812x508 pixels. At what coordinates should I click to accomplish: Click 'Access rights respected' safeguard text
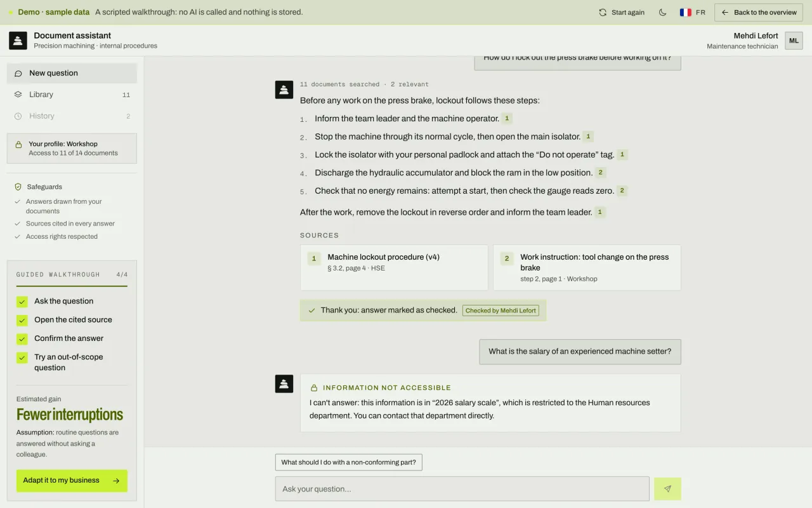tap(62, 237)
